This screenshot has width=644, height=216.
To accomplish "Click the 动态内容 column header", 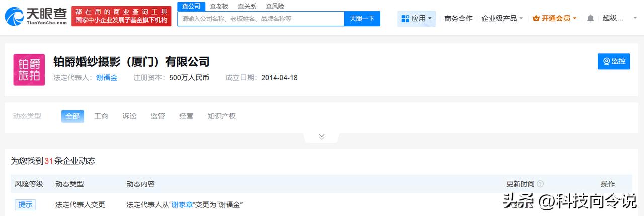I will tap(140, 184).
